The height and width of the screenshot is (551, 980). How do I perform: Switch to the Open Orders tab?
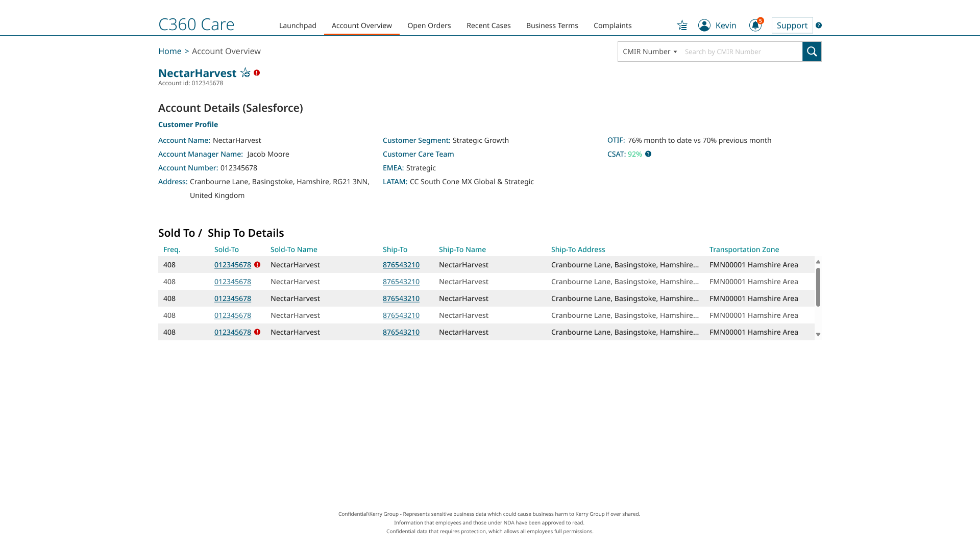429,25
